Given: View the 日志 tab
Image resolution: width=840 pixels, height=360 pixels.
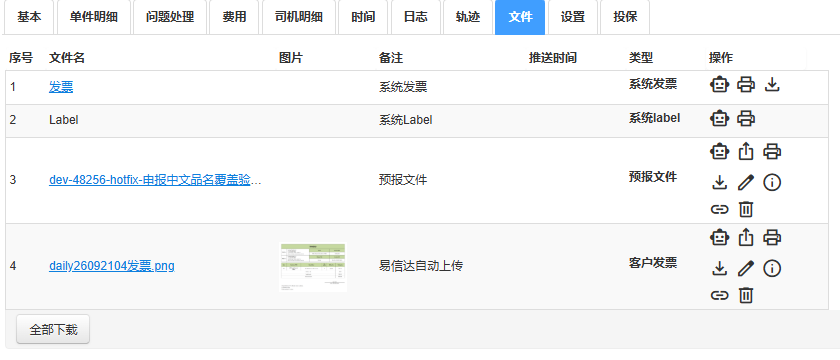Looking at the screenshot, I should [x=416, y=17].
